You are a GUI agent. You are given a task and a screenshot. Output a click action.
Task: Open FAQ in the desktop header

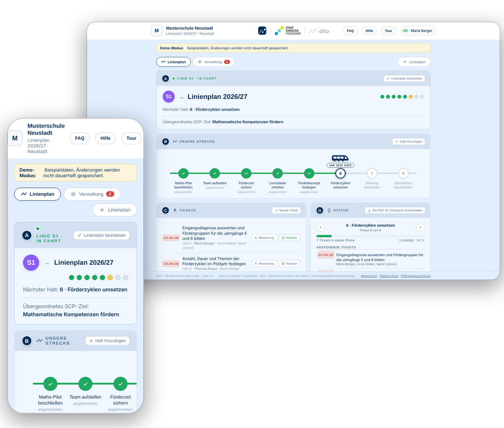click(x=350, y=31)
